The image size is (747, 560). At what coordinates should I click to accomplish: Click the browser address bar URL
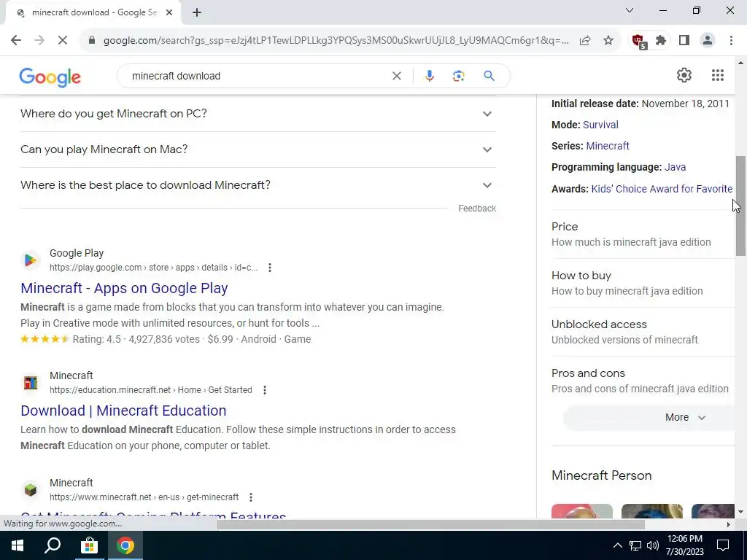point(336,41)
